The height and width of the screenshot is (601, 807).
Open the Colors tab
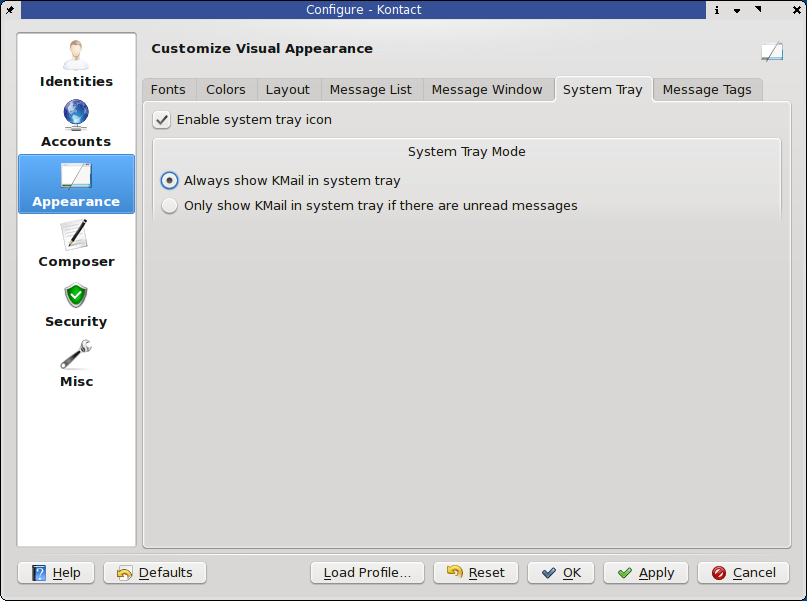coord(226,90)
